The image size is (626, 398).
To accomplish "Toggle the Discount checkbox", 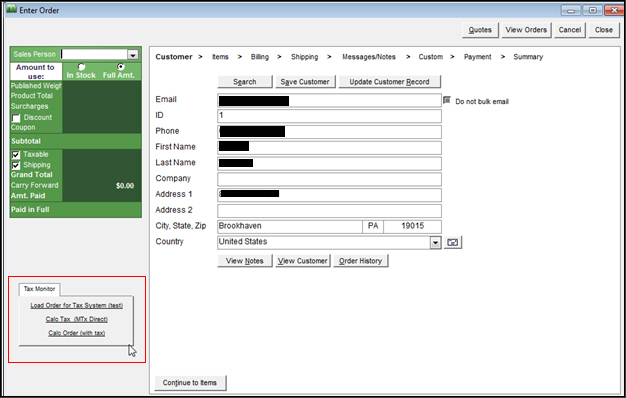I will click(16, 118).
